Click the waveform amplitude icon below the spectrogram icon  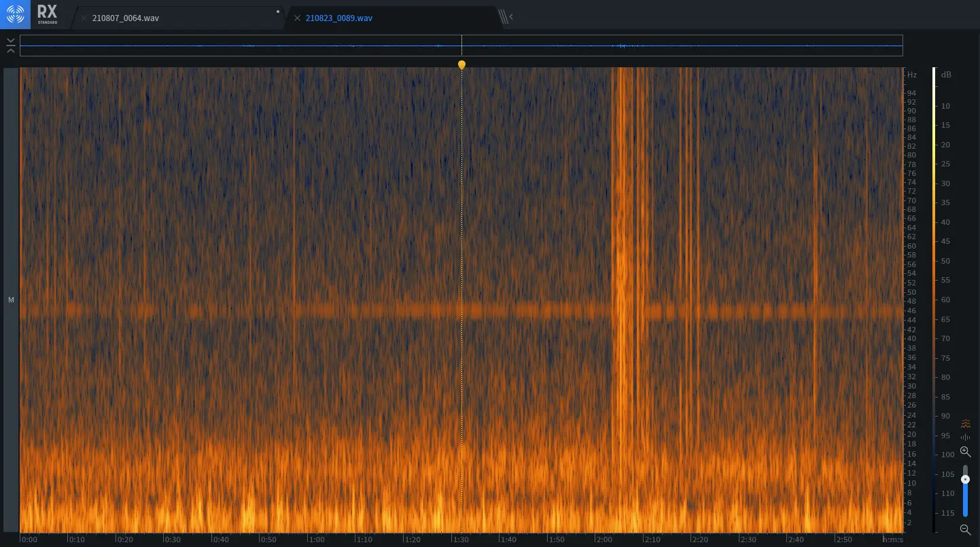(966, 437)
